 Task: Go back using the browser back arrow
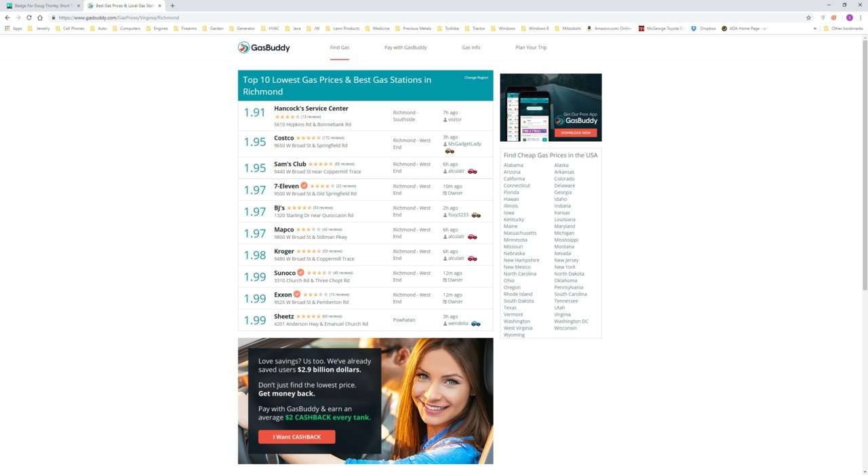coord(7,18)
